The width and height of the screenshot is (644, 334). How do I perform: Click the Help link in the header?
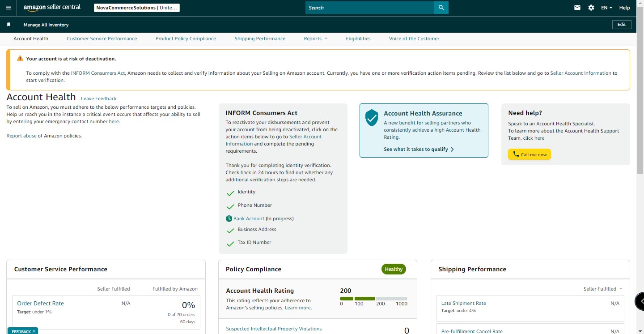[624, 8]
